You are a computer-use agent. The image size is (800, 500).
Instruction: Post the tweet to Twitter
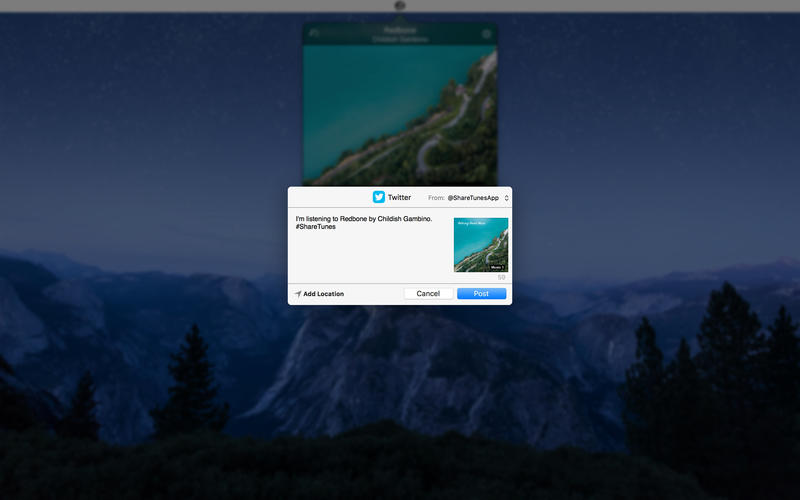(x=481, y=293)
